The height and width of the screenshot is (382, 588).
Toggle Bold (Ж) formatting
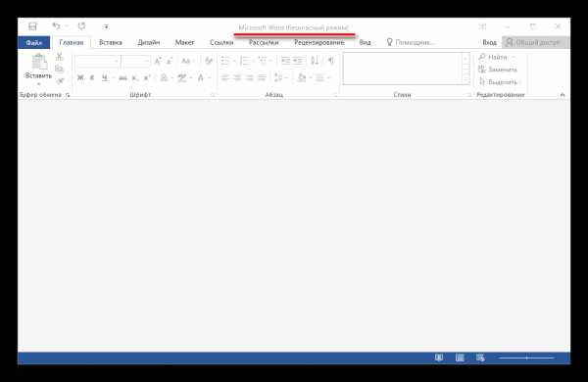click(x=80, y=77)
